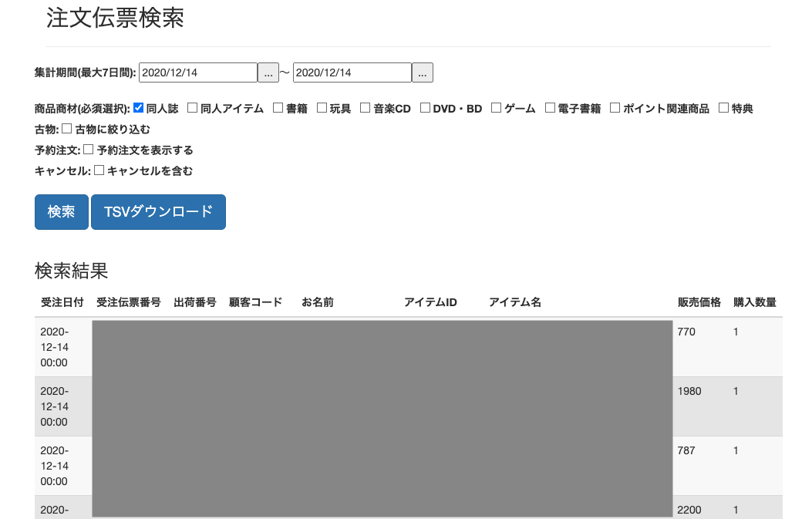Click the TSVダウンロード button
The image size is (812, 519).
pos(158,211)
